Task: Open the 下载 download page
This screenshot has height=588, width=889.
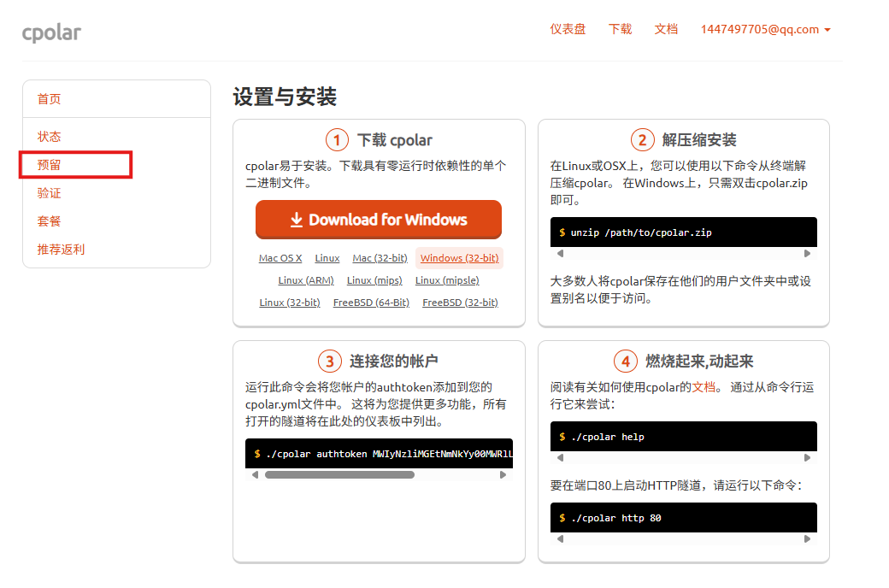Action: point(621,29)
